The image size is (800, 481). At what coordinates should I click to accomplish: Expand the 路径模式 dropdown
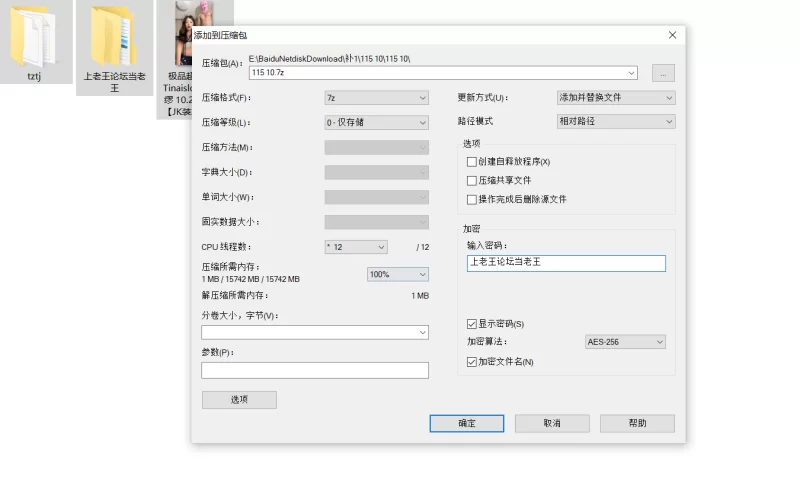pyautogui.click(x=615, y=122)
